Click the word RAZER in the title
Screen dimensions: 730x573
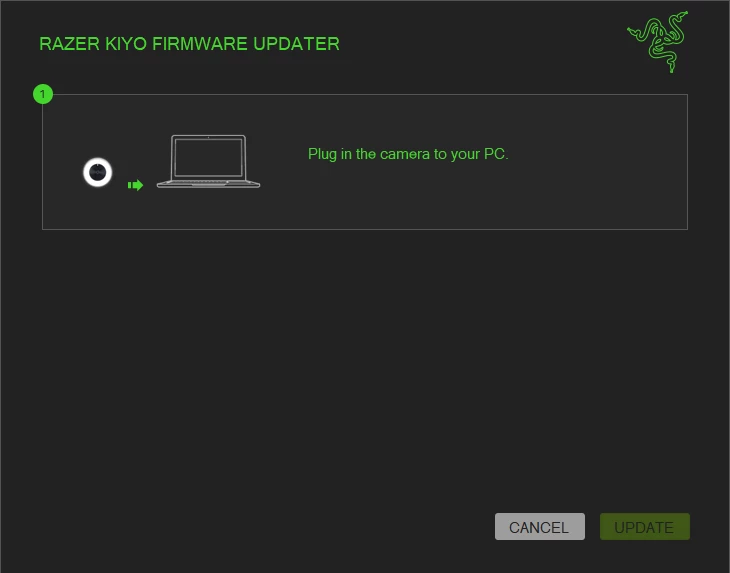(69, 44)
